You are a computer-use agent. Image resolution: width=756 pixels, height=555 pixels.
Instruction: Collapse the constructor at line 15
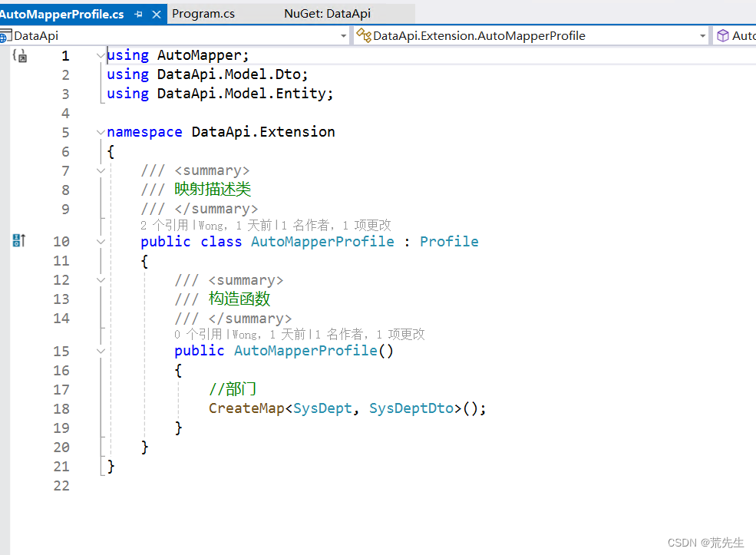pos(101,351)
